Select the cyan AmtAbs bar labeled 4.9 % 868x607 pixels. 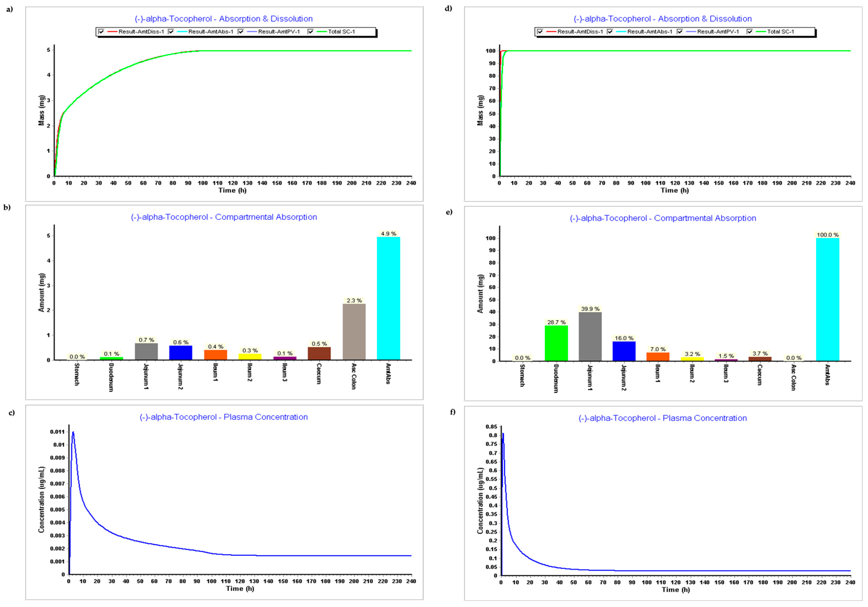click(388, 298)
